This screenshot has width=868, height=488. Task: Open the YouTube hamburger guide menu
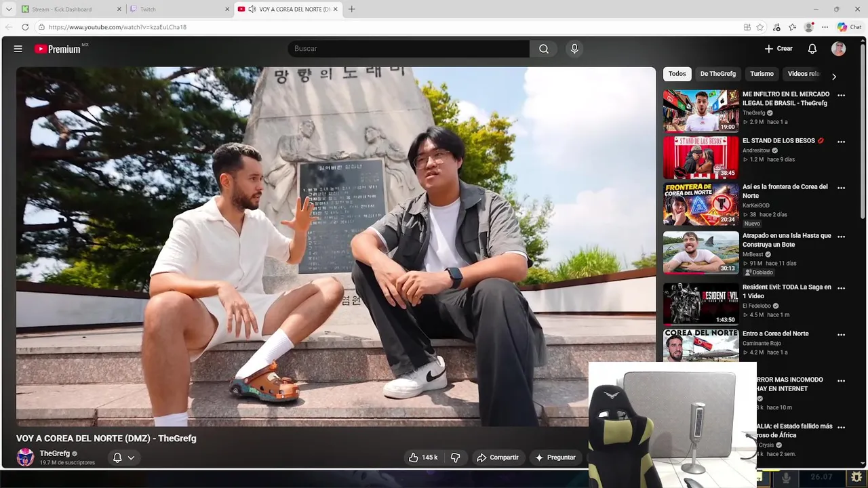18,49
